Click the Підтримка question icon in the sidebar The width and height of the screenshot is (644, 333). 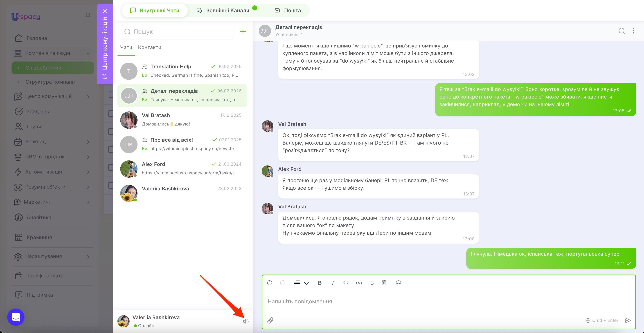(19, 295)
